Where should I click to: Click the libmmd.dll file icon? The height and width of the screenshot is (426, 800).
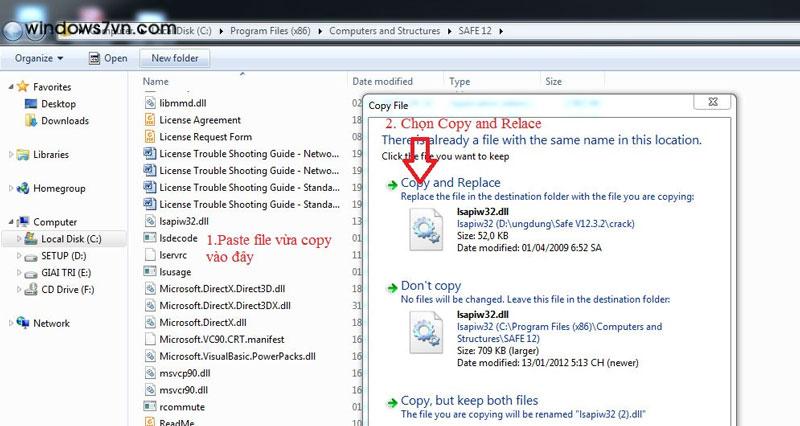[149, 103]
